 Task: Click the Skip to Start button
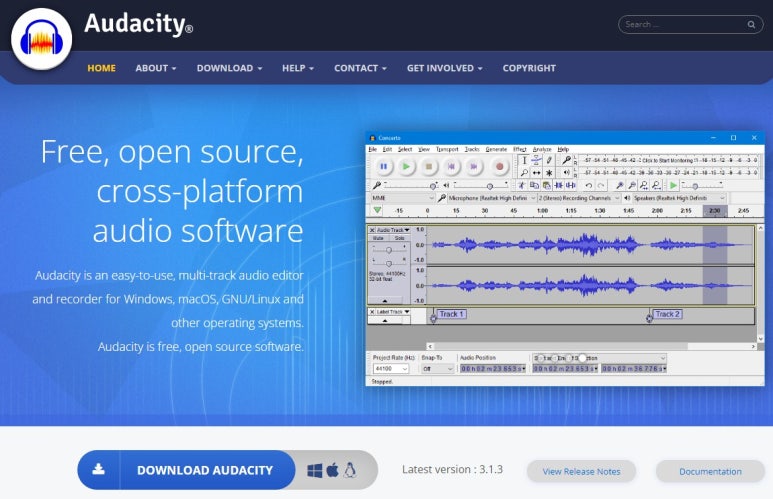(452, 167)
